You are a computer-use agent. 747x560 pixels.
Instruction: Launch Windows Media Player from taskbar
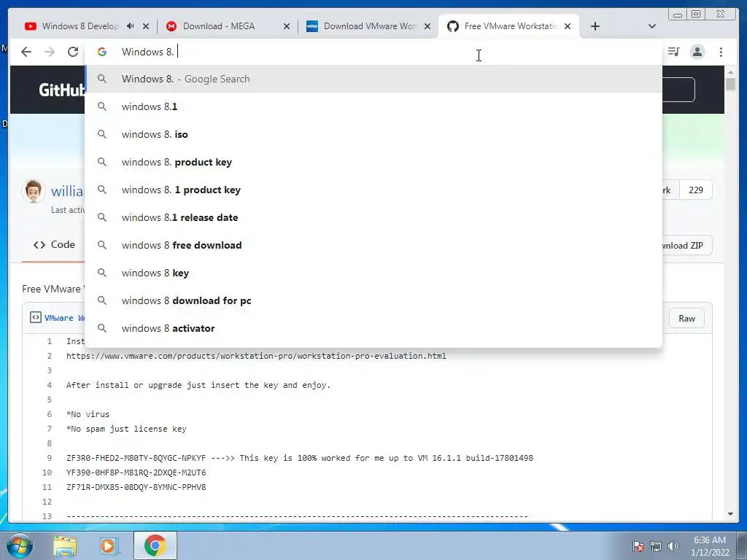tap(108, 546)
